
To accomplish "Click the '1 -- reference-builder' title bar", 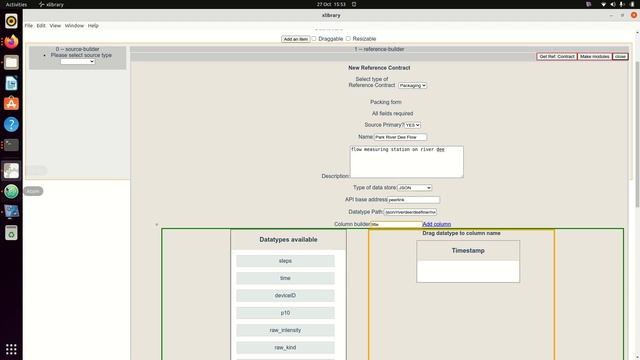I will tap(379, 49).
